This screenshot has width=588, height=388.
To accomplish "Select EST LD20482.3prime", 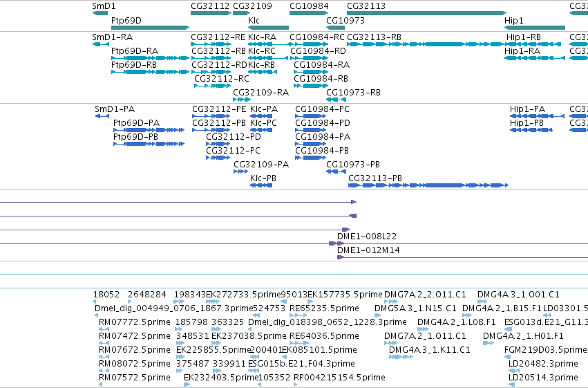I will (x=543, y=364).
